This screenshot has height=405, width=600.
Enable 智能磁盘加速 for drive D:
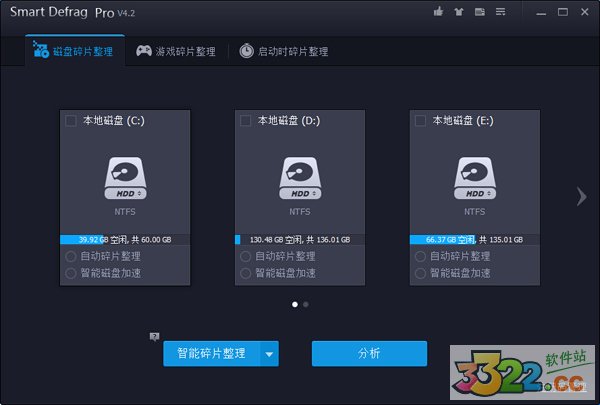point(245,273)
